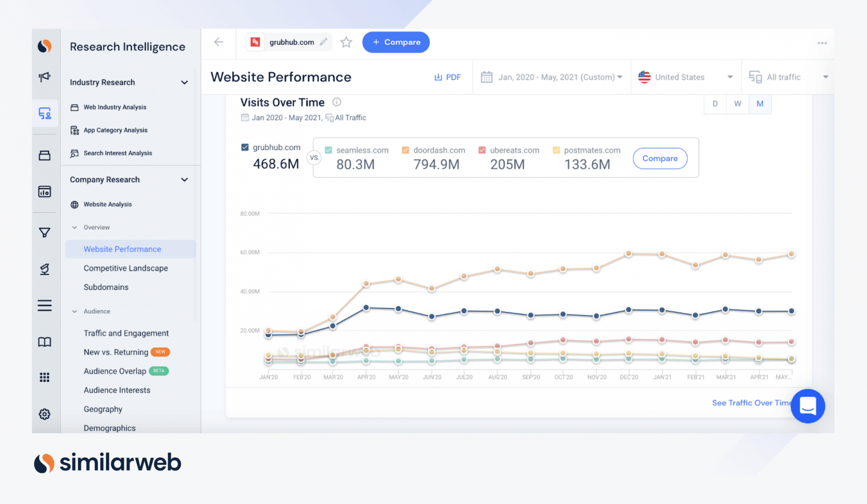The width and height of the screenshot is (867, 504).
Task: Open Audience Overlap page
Action: [115, 371]
